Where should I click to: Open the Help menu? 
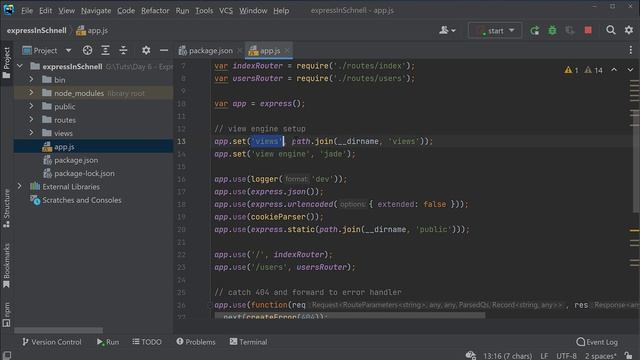click(281, 11)
